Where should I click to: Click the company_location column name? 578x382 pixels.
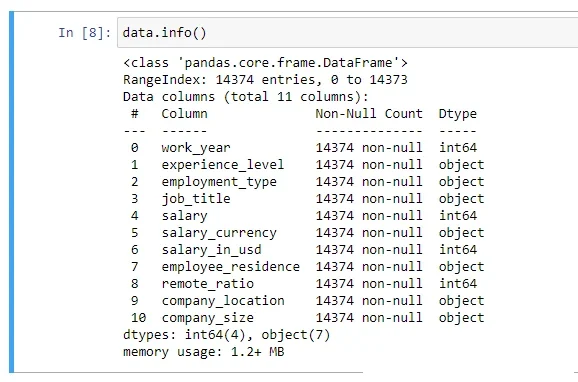pos(223,301)
